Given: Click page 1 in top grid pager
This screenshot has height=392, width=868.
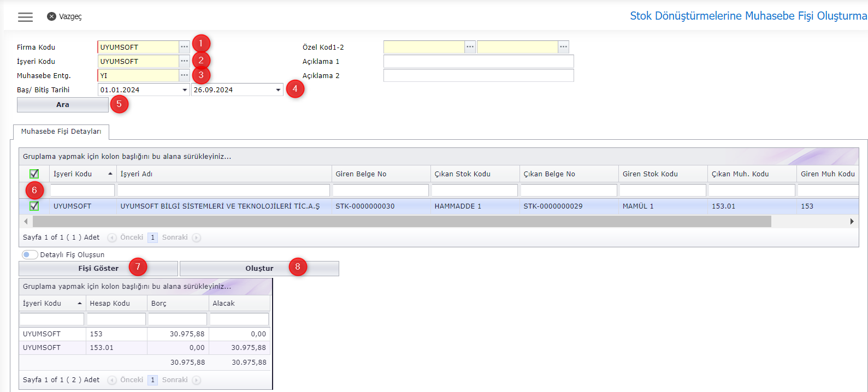Looking at the screenshot, I should [x=152, y=237].
